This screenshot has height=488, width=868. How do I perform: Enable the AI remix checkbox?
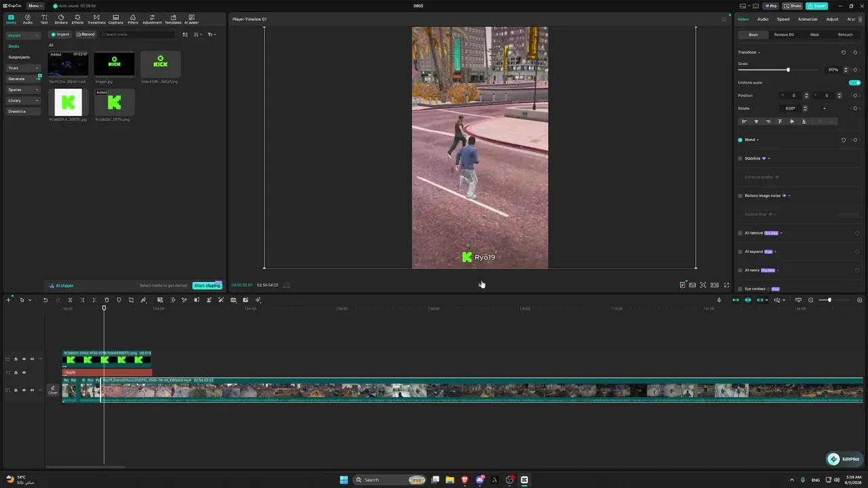pos(740,270)
